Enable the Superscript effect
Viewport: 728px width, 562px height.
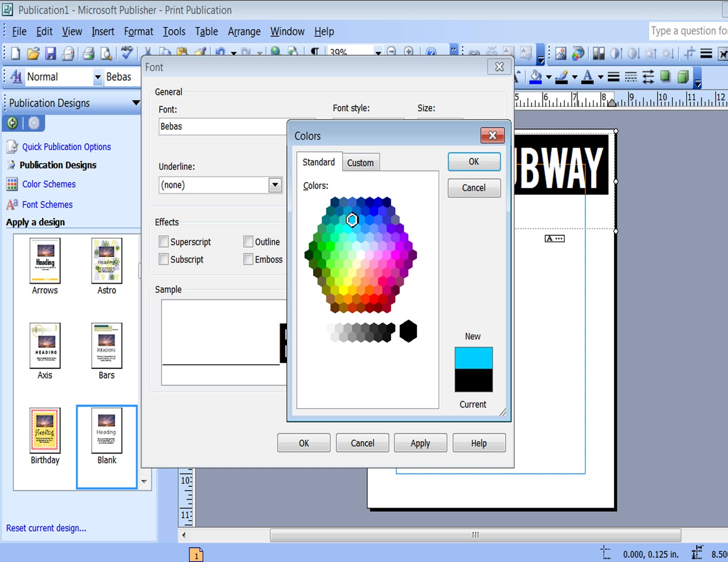tap(163, 241)
